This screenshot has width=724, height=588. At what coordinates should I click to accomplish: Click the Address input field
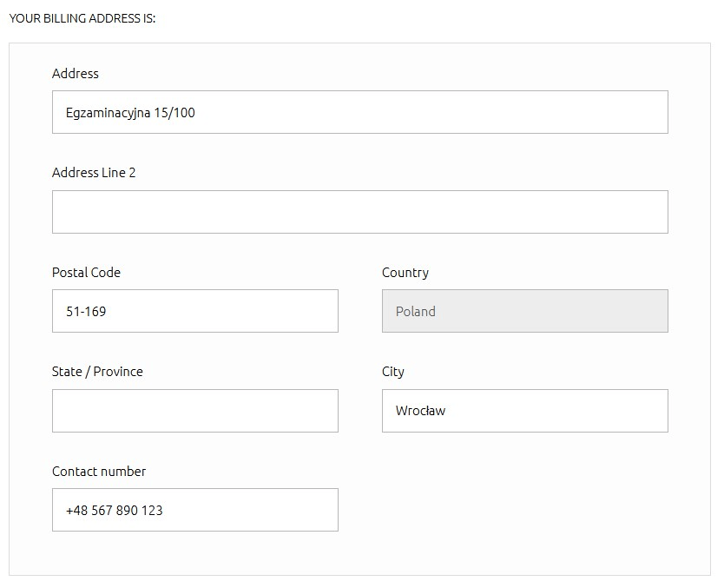(x=359, y=112)
